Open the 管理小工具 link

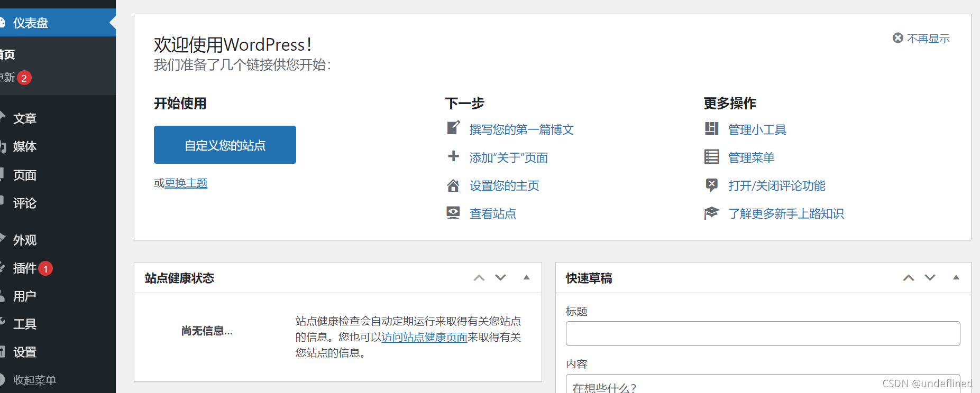click(x=757, y=129)
